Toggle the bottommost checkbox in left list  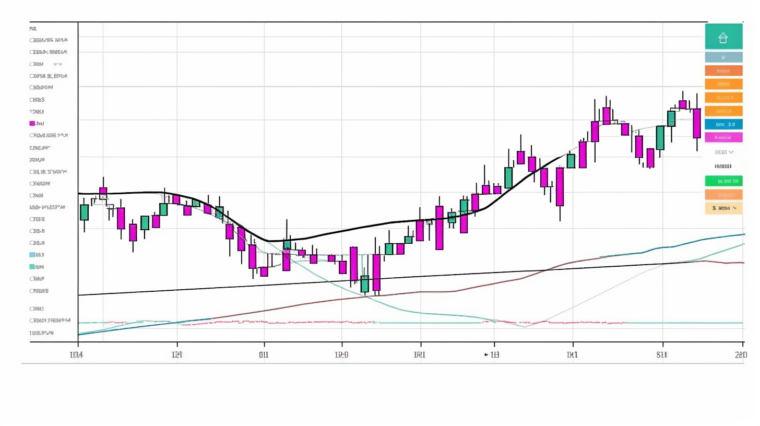33,333
